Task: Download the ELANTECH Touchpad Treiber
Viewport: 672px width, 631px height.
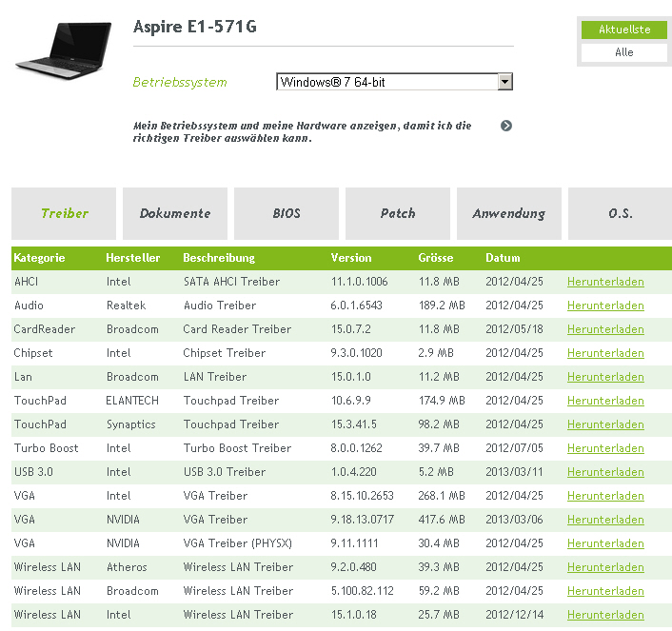Action: 605,401
